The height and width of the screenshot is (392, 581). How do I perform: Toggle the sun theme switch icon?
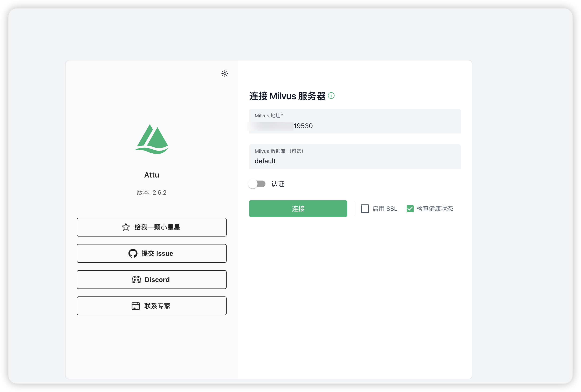[225, 74]
